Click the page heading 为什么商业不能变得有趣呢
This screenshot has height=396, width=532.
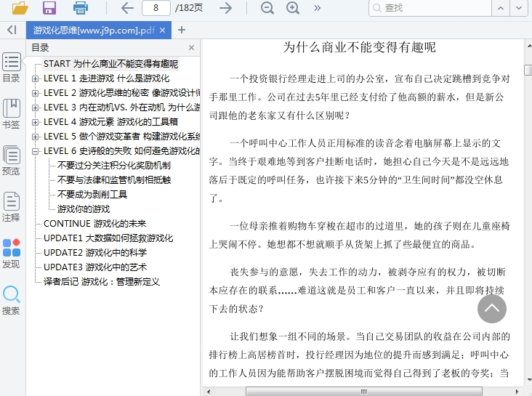(x=359, y=47)
